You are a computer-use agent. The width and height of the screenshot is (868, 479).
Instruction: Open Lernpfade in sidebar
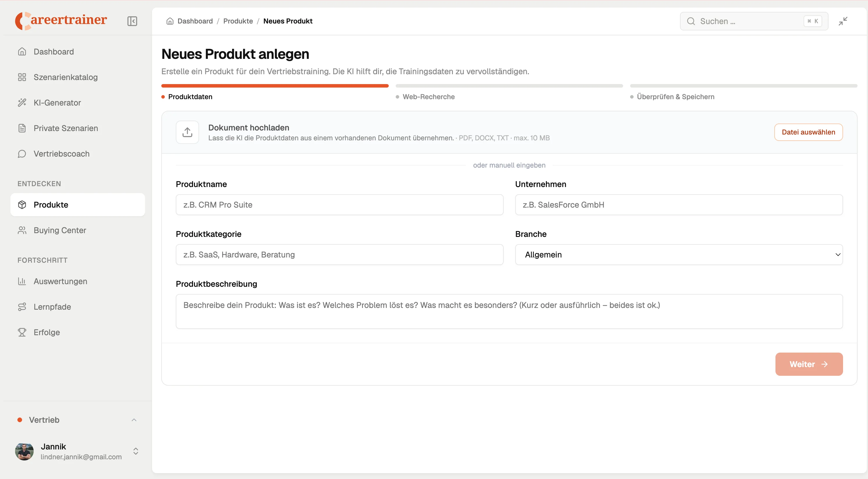[x=77, y=307]
